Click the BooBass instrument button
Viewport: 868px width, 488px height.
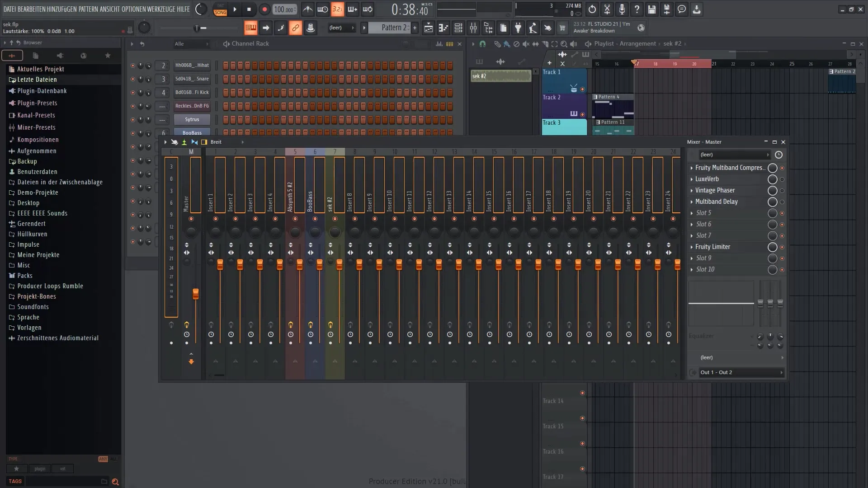click(191, 132)
